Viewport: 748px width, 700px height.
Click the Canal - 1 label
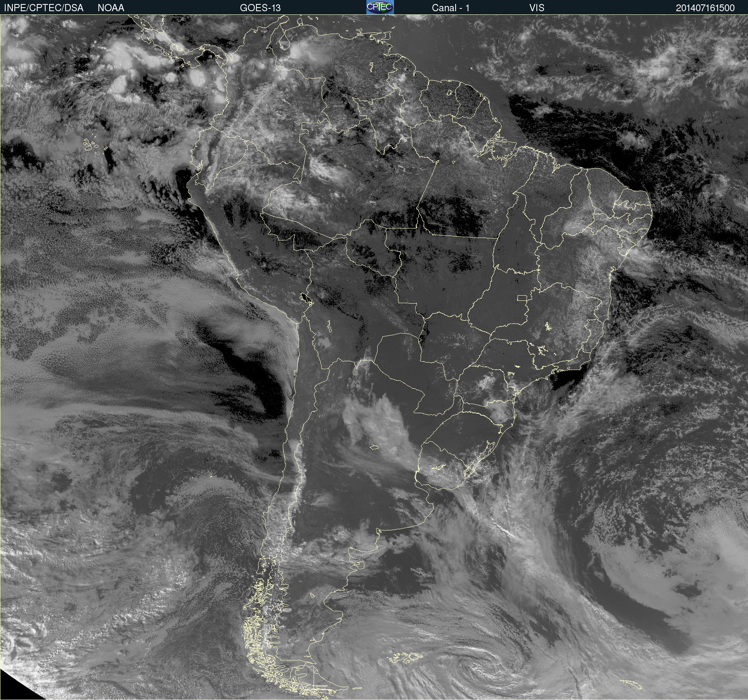[x=450, y=8]
